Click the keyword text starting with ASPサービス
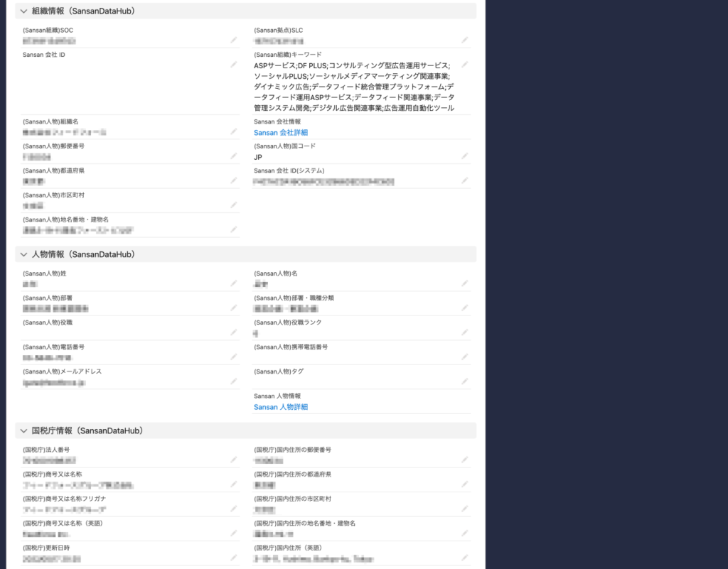 354,87
